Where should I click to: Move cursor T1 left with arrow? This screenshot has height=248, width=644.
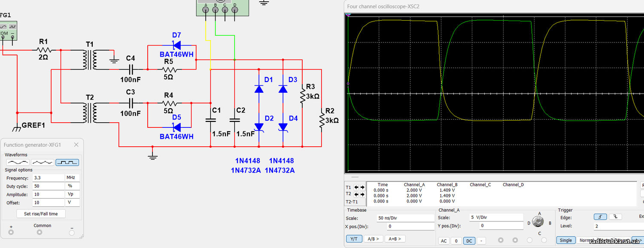pos(356,188)
